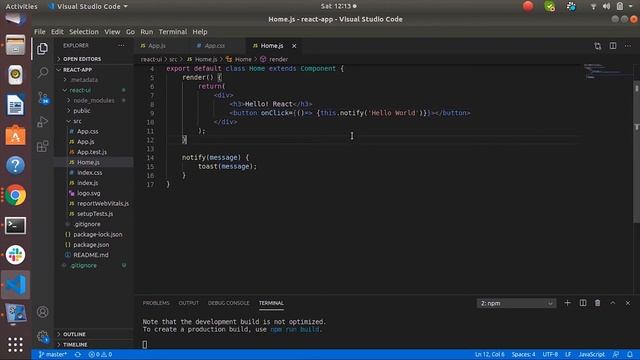Open package.json in the explorer
The width and height of the screenshot is (640, 360).
(94, 244)
